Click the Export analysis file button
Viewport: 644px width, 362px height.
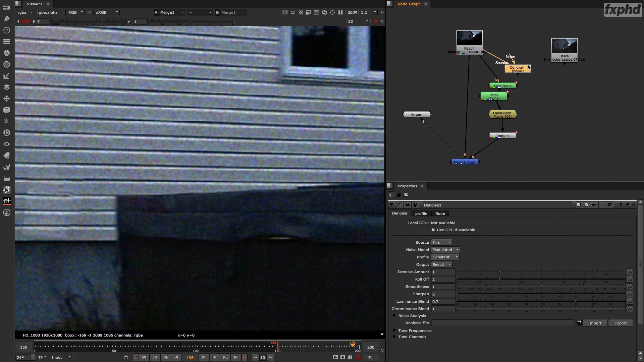[620, 323]
